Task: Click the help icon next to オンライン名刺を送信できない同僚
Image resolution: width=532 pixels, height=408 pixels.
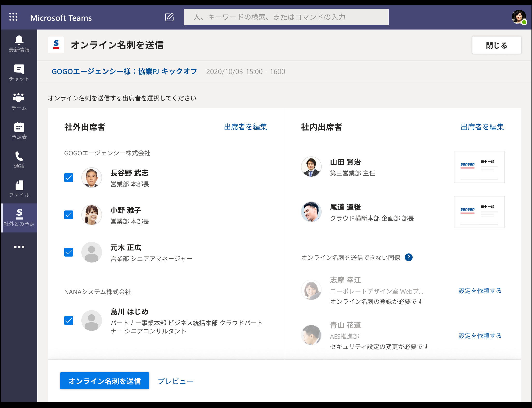Action: 409,257
